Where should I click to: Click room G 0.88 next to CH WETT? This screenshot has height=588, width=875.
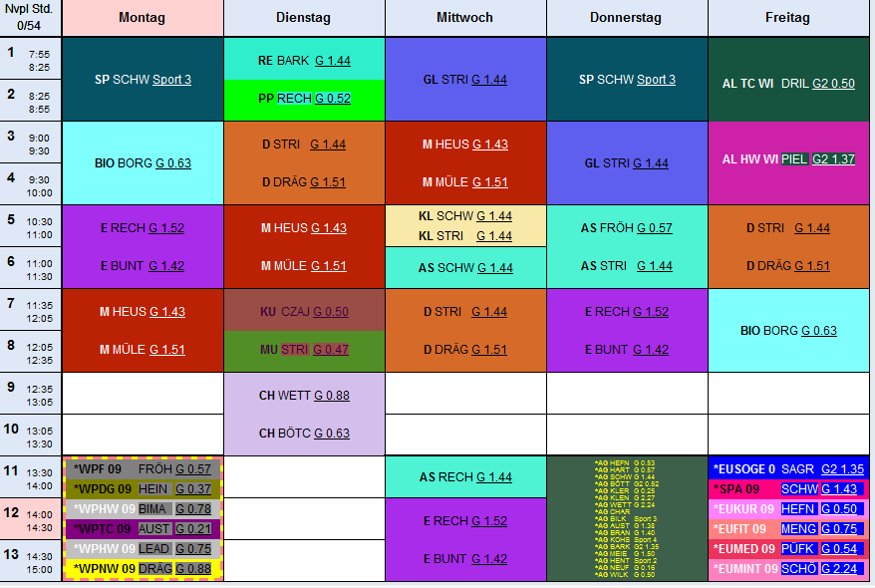click(331, 396)
